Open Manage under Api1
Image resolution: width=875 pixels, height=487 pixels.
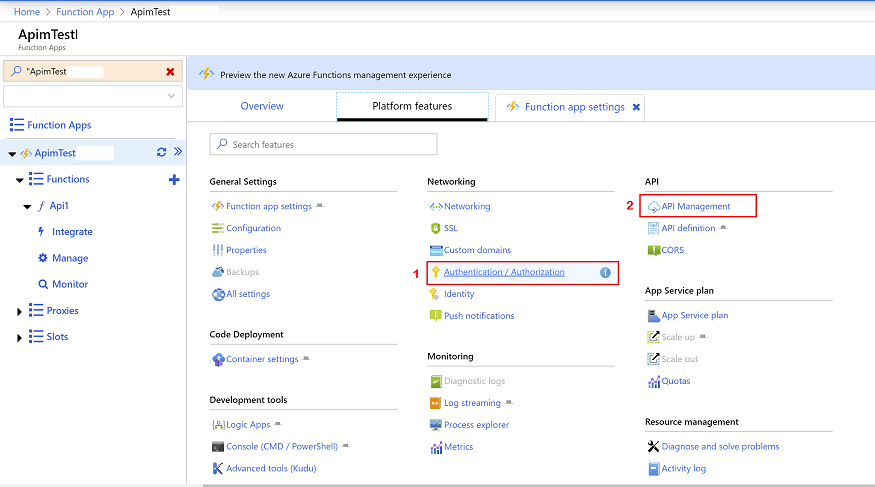[70, 258]
